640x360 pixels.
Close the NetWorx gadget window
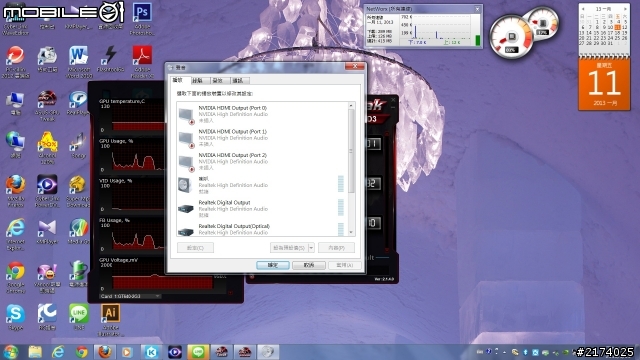click(478, 9)
